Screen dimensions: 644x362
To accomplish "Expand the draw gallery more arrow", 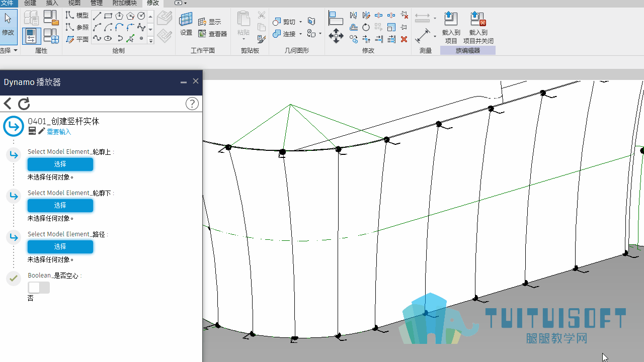I will pyautogui.click(x=150, y=41).
